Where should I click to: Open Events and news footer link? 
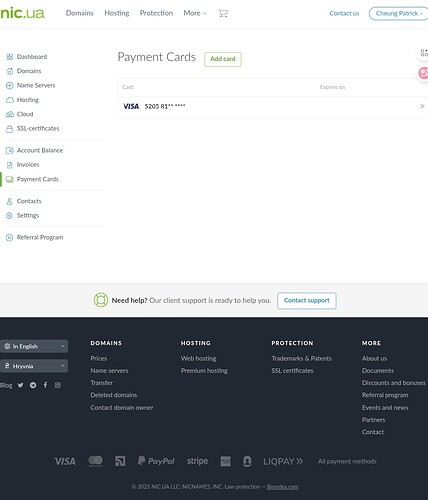(x=385, y=408)
